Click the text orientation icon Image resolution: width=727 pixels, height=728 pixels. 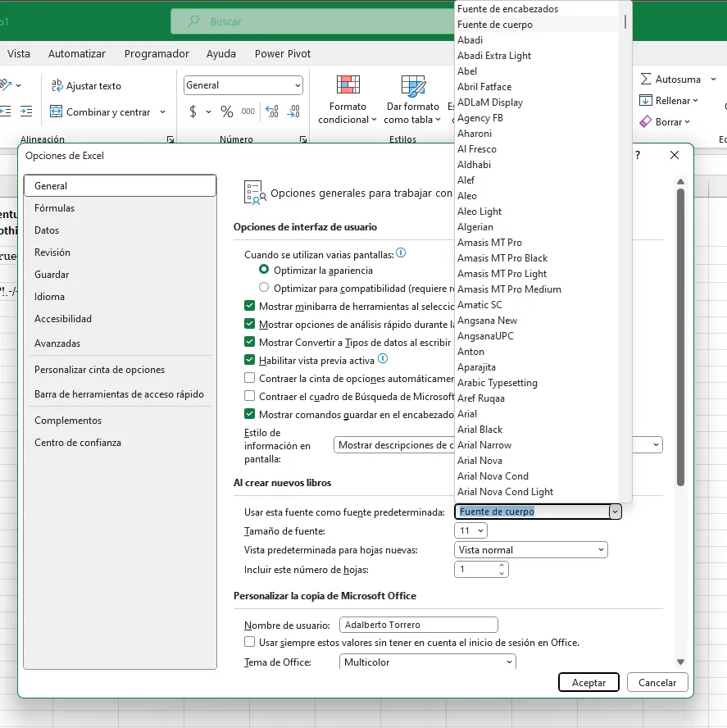(6, 85)
